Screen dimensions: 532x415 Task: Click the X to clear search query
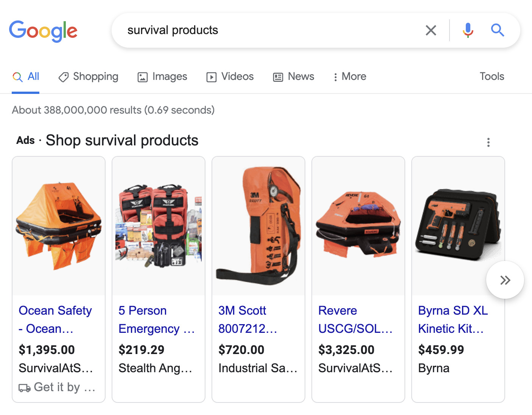[x=431, y=30]
